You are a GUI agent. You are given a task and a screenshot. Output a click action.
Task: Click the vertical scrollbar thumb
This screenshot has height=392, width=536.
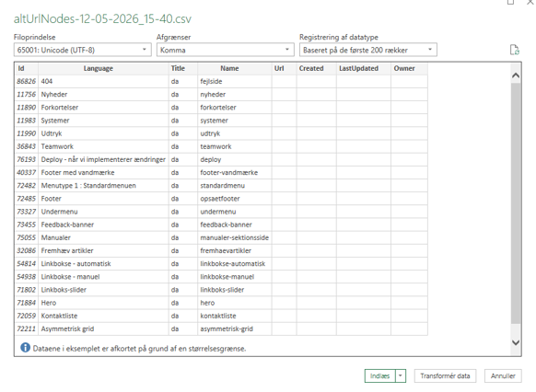pos(516,203)
